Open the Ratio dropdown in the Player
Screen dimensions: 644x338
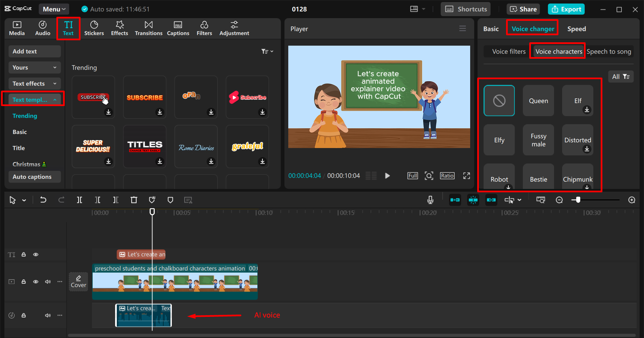pyautogui.click(x=447, y=175)
